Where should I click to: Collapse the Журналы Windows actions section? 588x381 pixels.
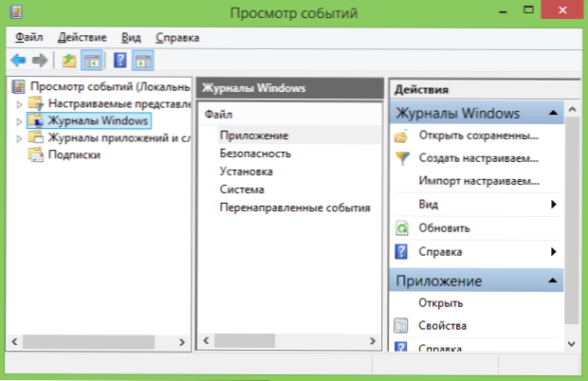pyautogui.click(x=553, y=113)
